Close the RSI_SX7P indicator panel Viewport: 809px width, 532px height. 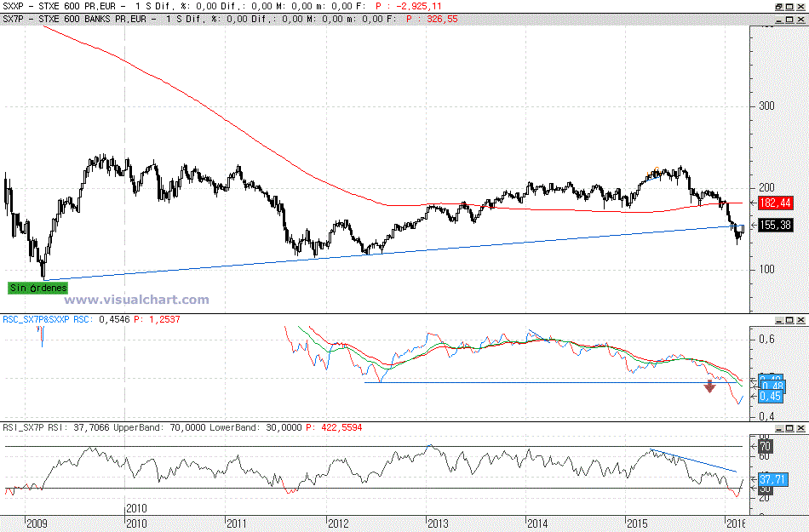800,428
